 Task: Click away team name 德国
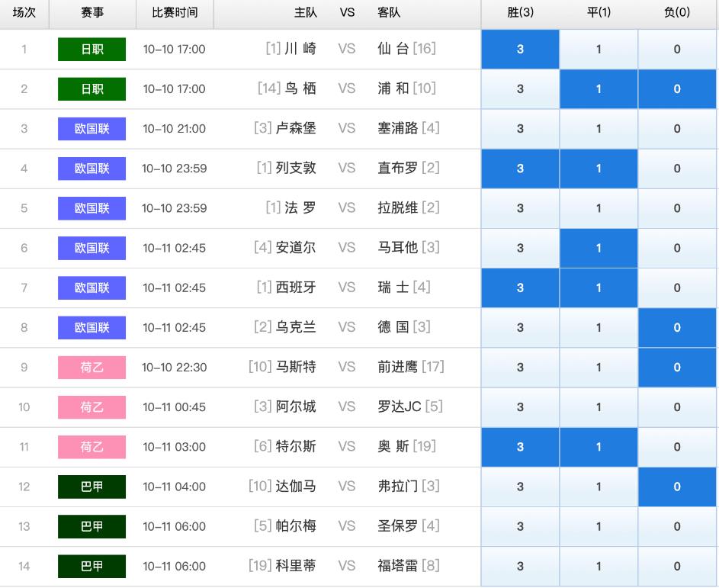[x=393, y=327]
